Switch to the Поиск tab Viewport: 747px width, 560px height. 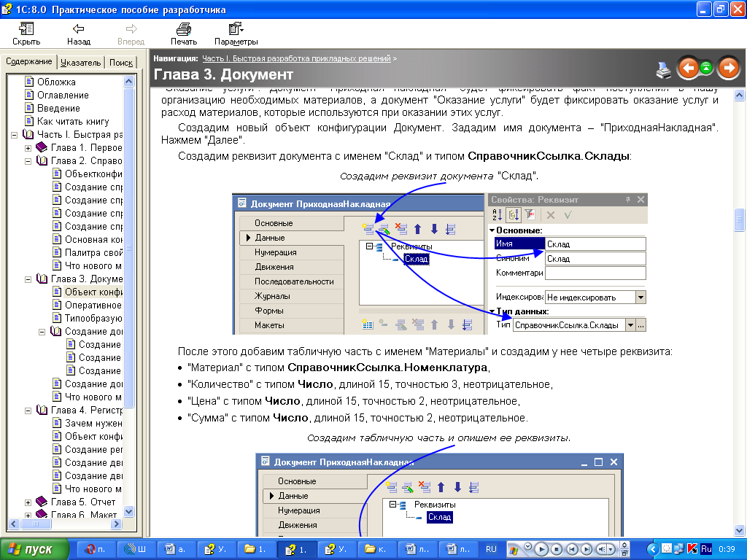[x=121, y=63]
